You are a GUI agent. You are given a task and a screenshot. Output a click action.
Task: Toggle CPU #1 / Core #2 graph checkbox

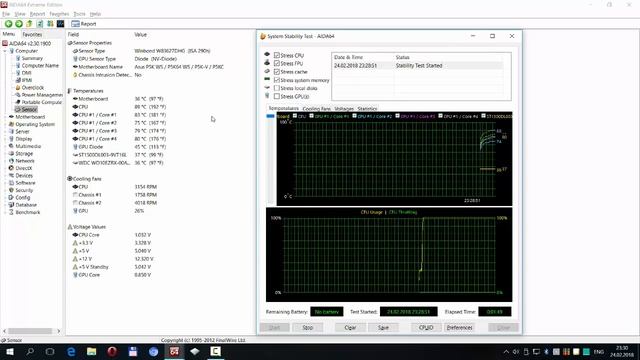(x=354, y=116)
